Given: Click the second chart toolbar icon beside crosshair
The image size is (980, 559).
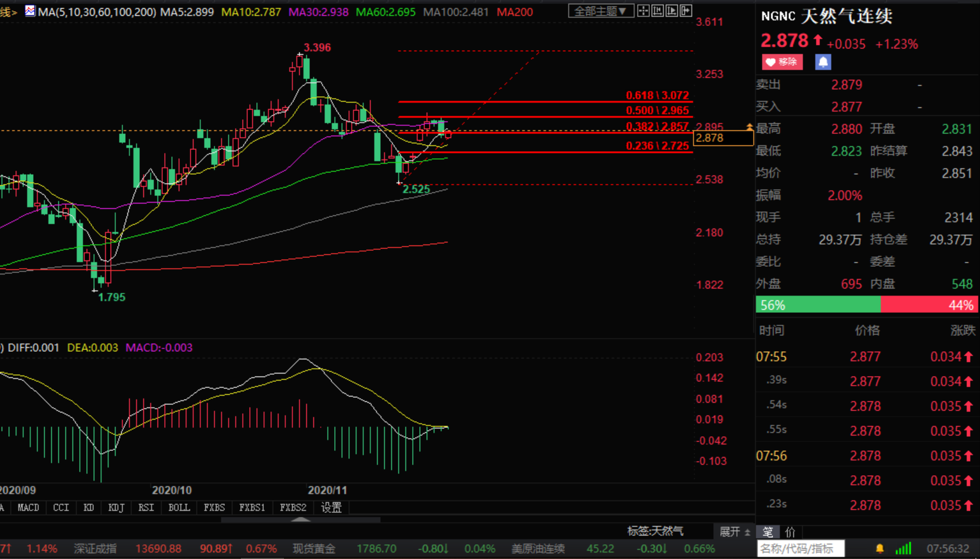Looking at the screenshot, I should click(658, 11).
